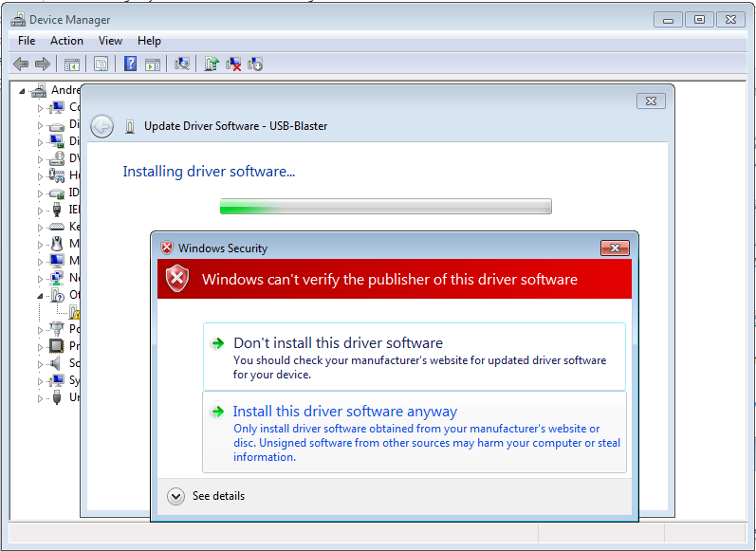
Task: Click the Show/Hide Console Tree toolbar icon
Action: tap(72, 64)
